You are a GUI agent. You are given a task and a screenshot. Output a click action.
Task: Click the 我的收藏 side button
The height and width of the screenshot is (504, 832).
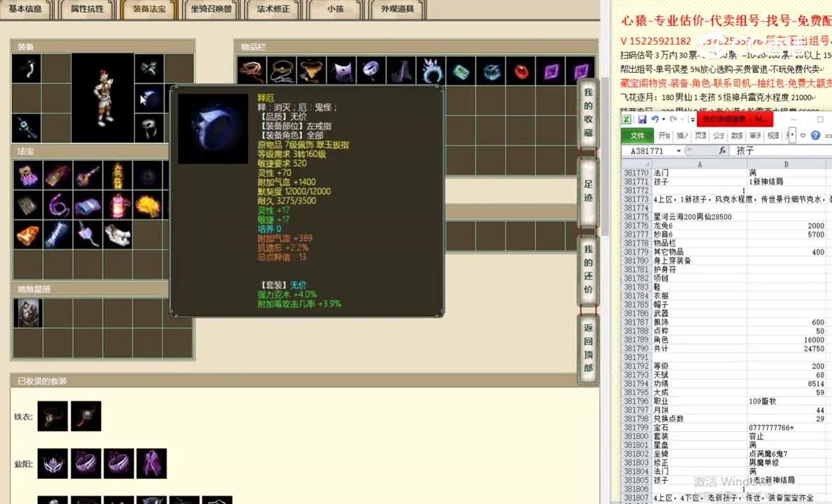(588, 113)
